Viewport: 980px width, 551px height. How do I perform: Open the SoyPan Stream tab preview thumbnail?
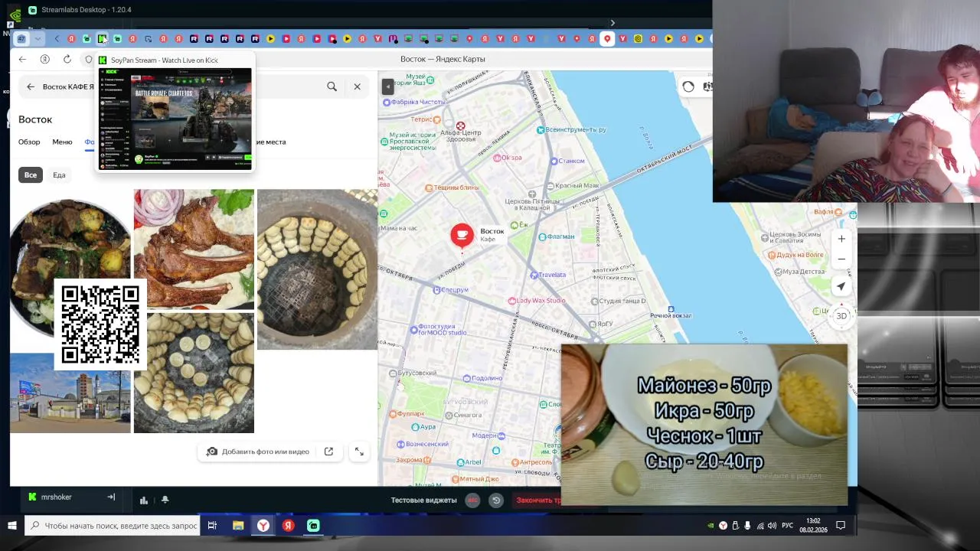point(175,119)
